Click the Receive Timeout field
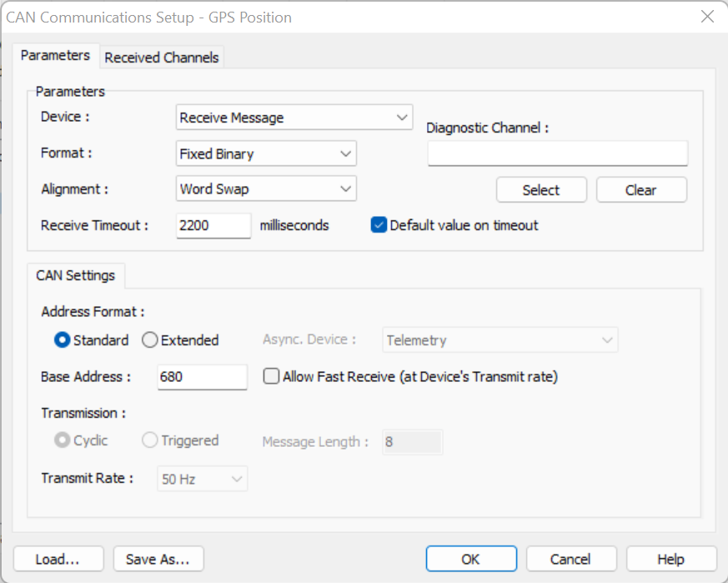 [x=213, y=225]
